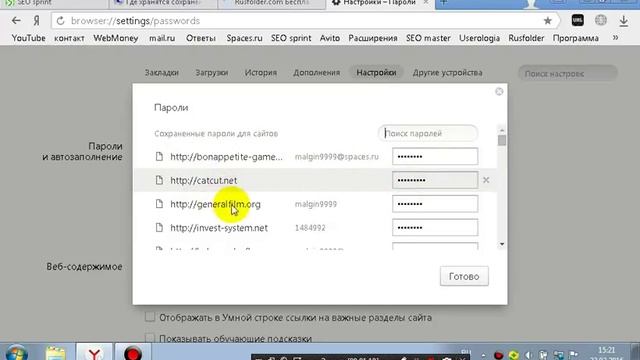This screenshot has height=360, width=640.
Task: Close the passwords dialog with round X
Action: click(499, 91)
